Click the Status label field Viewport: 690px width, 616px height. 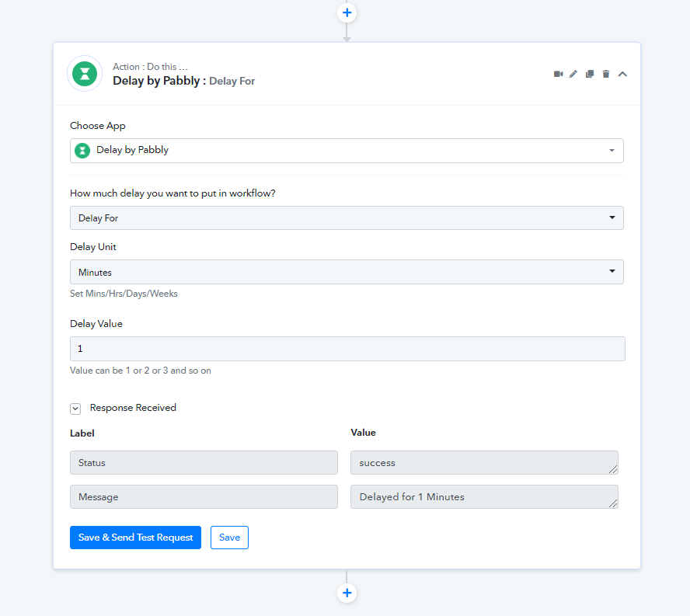[204, 462]
